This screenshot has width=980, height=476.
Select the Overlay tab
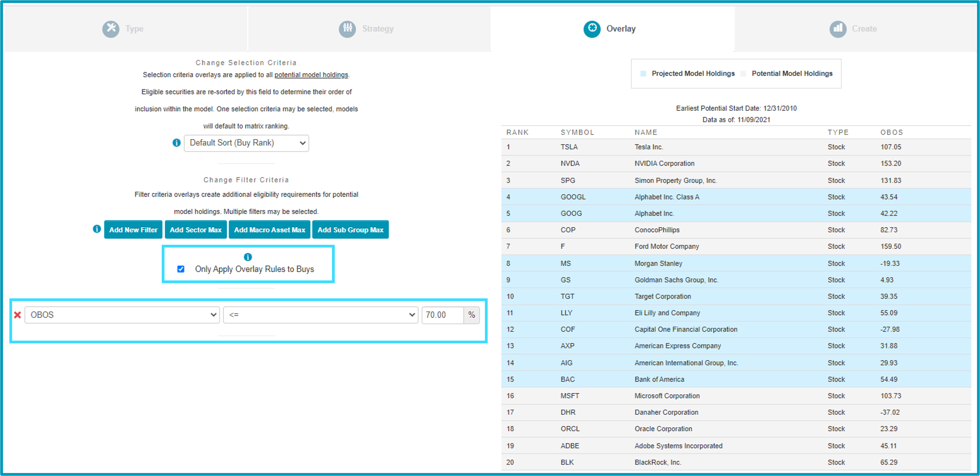tap(612, 28)
